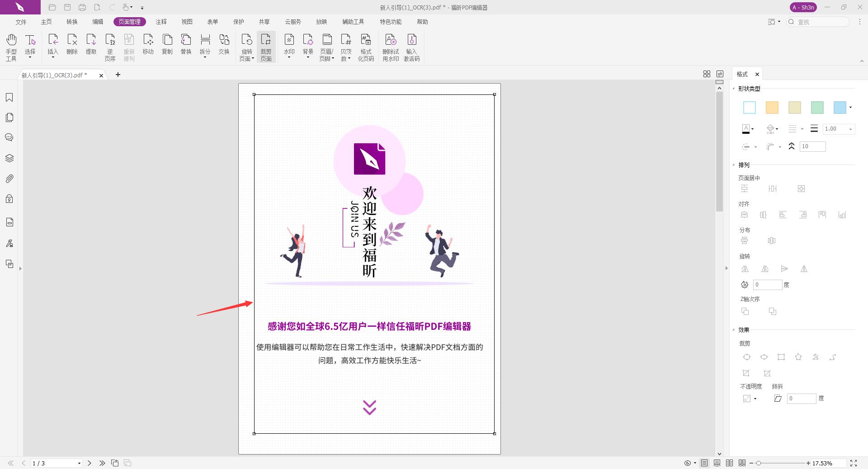Open the line width dropdown showing 1.00
868x469 pixels.
click(850, 129)
